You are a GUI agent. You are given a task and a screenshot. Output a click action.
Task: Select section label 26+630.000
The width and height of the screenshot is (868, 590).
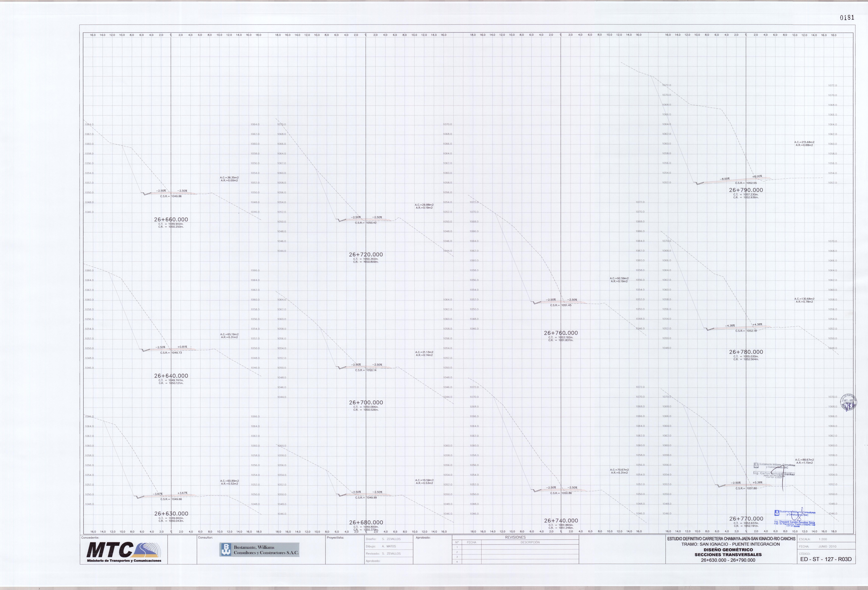pyautogui.click(x=171, y=514)
